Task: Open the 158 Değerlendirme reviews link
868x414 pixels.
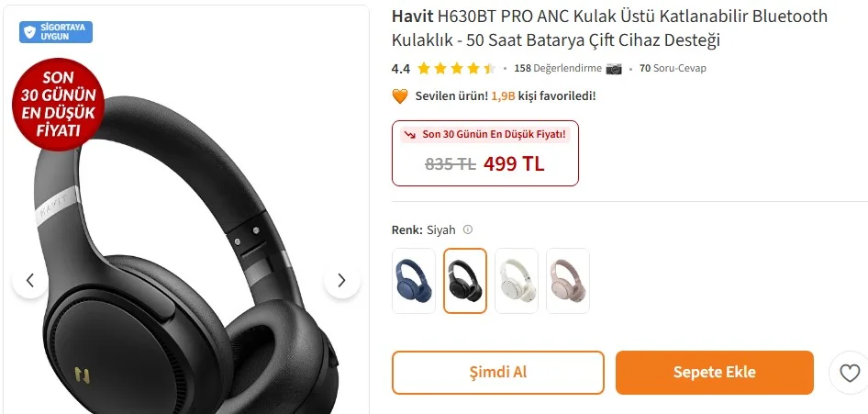Action: click(558, 69)
